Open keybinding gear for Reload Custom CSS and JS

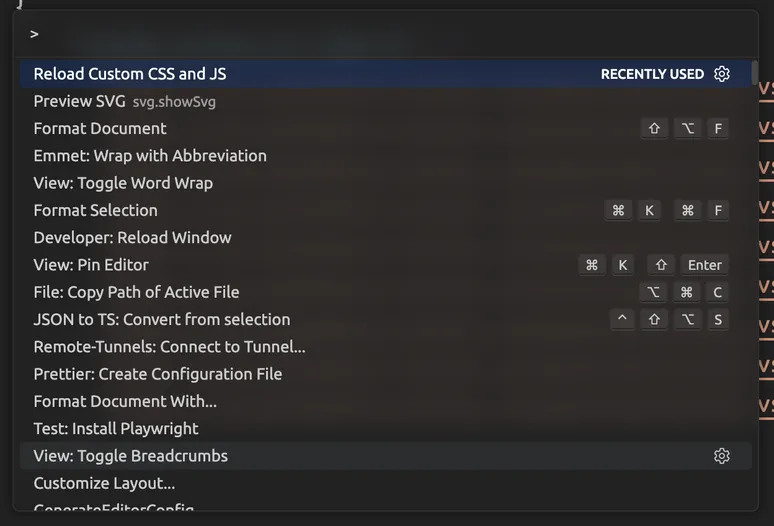(722, 74)
